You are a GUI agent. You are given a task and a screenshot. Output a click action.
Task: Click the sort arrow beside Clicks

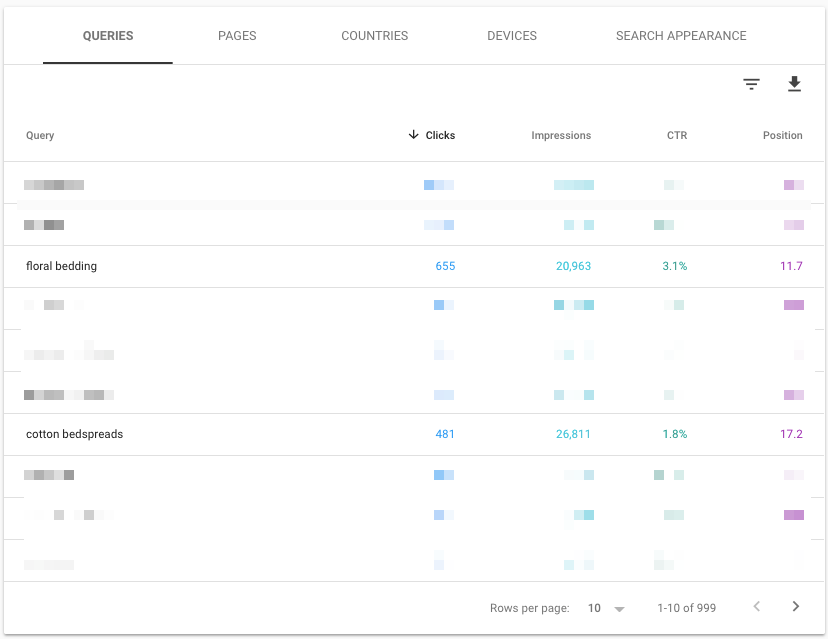tap(413, 135)
